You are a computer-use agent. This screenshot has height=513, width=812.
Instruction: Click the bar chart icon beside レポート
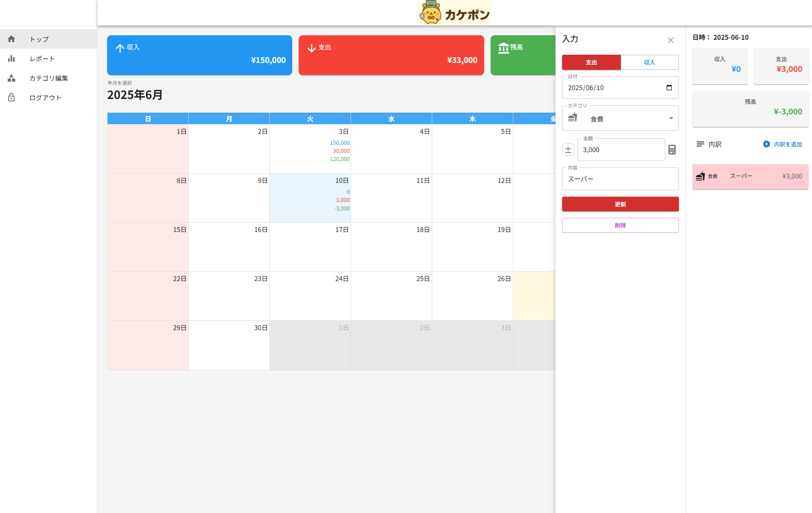tap(11, 58)
